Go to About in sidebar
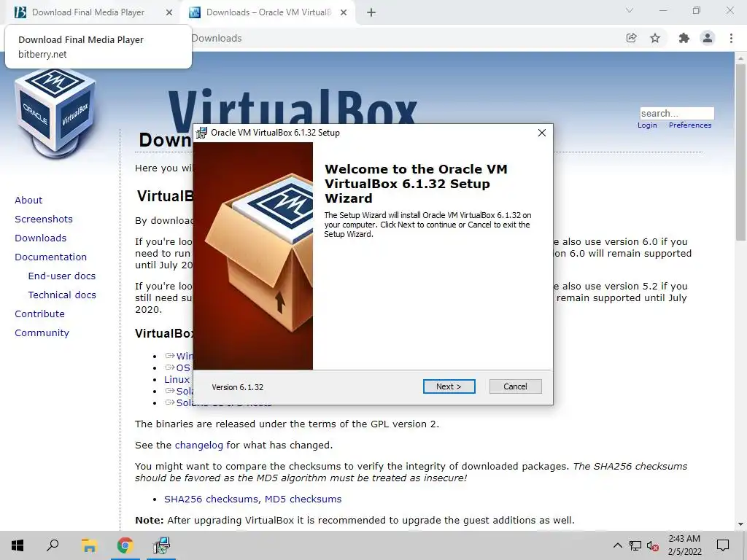 point(28,200)
